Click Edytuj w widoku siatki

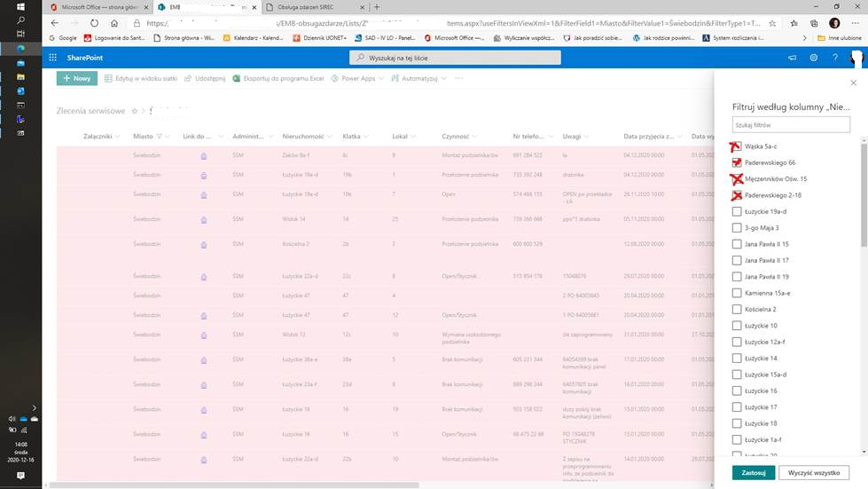[x=141, y=79]
